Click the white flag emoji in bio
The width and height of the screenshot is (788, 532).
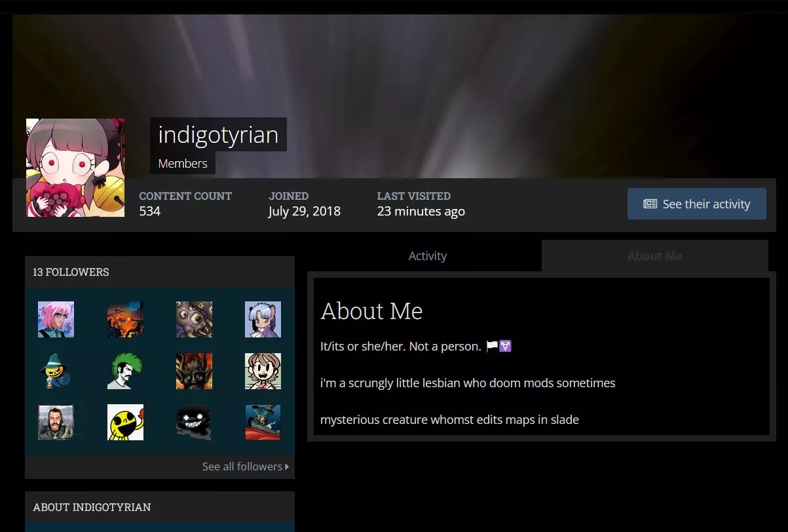(x=492, y=345)
